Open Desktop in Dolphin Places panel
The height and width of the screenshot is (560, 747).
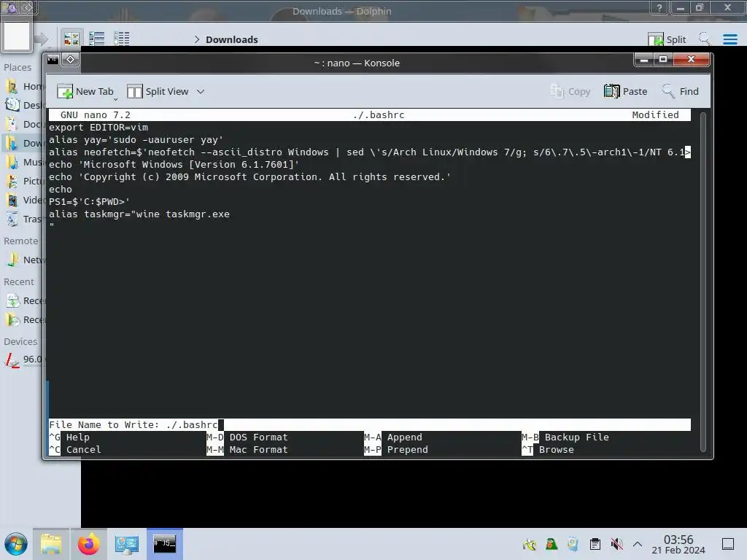tap(24, 105)
